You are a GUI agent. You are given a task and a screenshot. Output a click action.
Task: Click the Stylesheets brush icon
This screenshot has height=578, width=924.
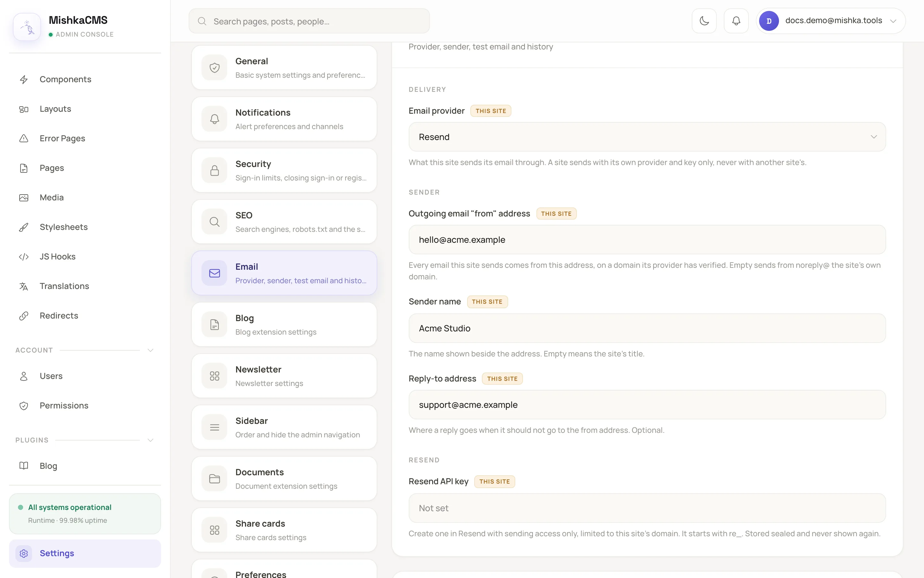pyautogui.click(x=24, y=227)
